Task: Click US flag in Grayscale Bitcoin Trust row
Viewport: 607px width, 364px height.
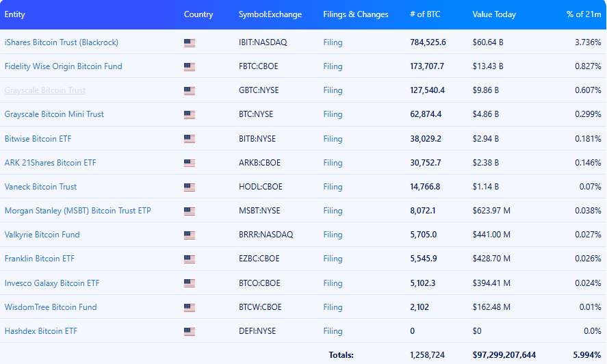Action: click(x=190, y=91)
